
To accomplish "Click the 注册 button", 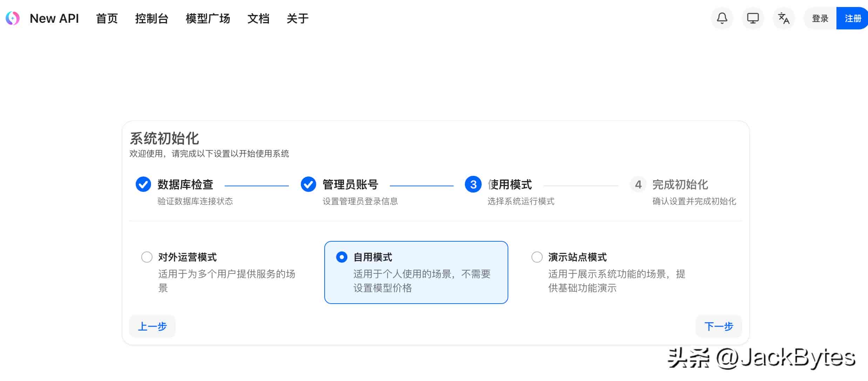I will pos(853,18).
